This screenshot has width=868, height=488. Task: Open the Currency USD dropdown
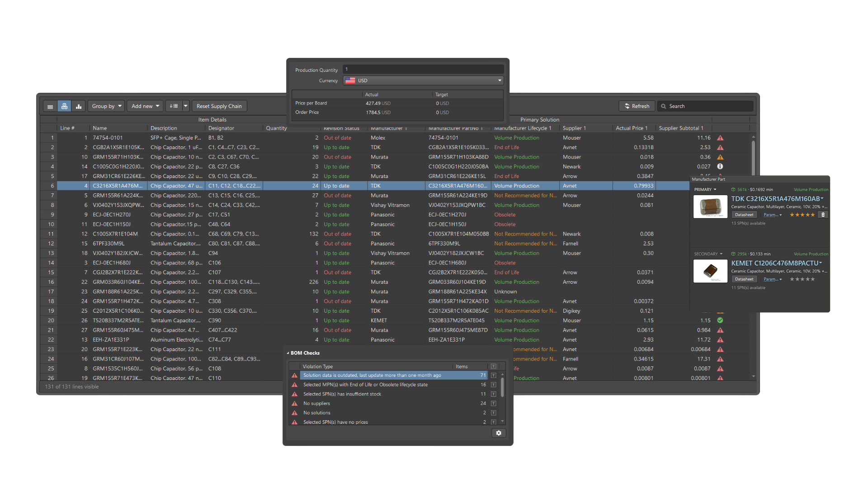click(x=499, y=80)
